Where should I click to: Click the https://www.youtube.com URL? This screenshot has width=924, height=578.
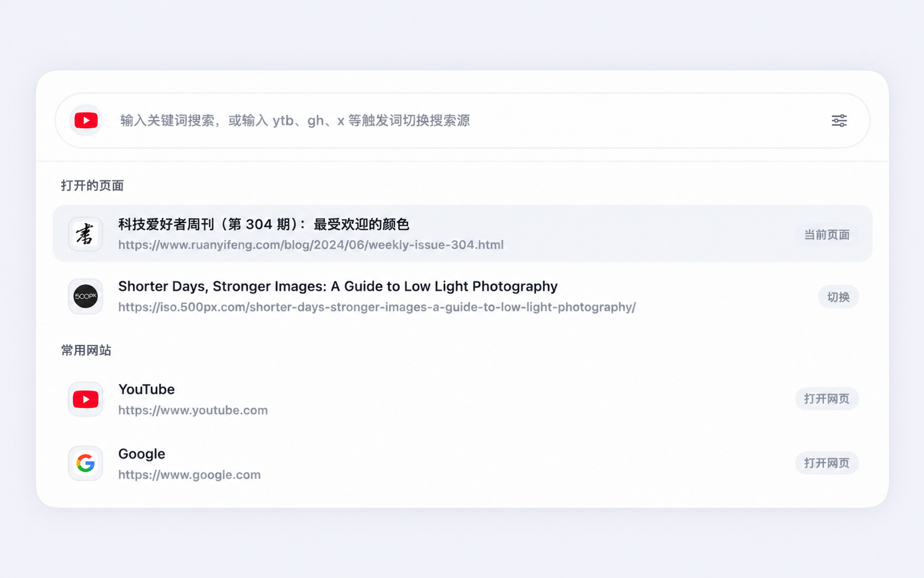(x=193, y=410)
